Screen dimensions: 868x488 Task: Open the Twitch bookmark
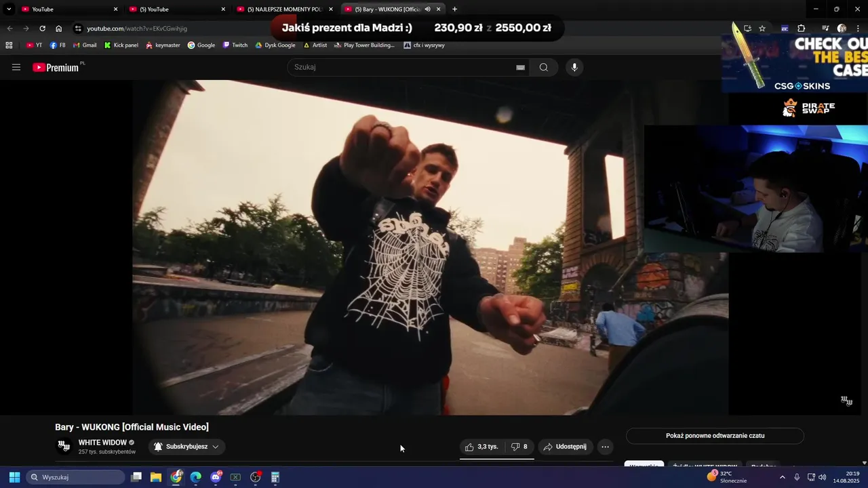(x=235, y=45)
